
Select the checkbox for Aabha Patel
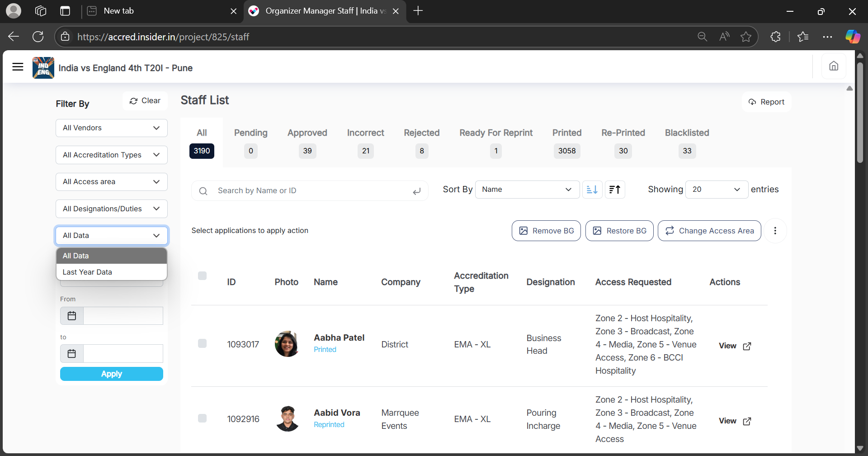[x=202, y=343]
